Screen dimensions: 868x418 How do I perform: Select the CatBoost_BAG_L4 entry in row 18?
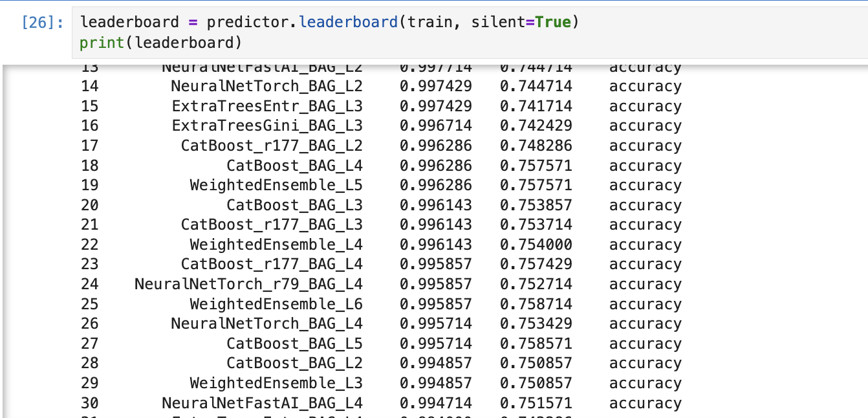294,166
